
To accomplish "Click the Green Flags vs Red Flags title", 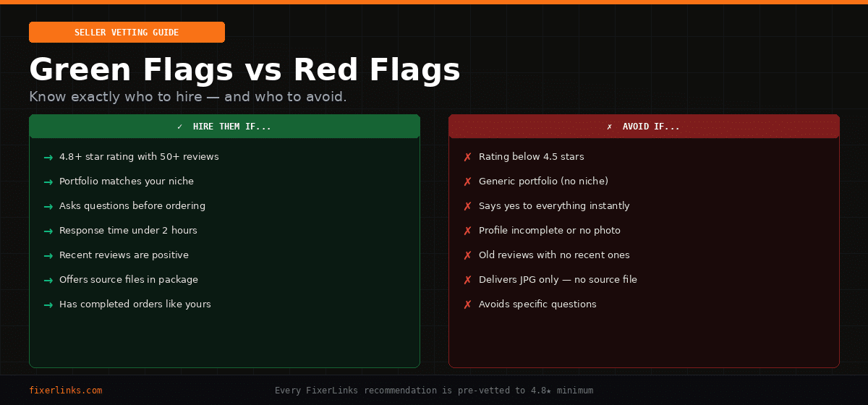I will (244, 70).
